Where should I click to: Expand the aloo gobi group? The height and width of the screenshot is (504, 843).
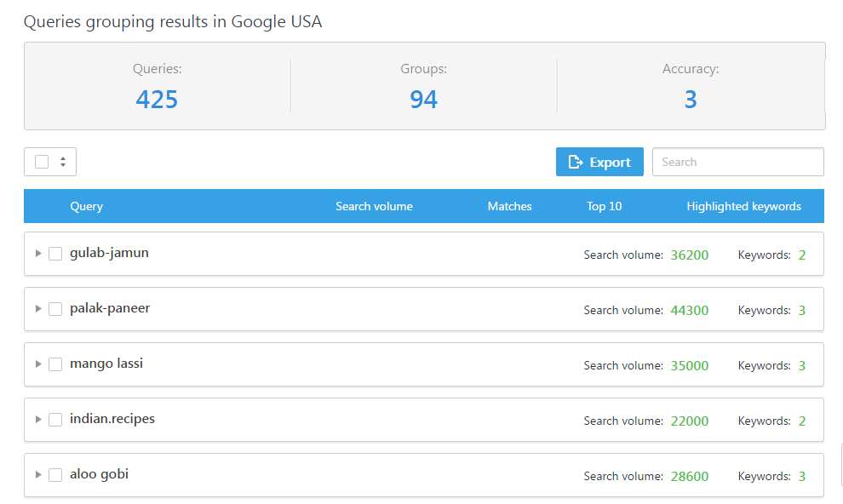38,474
